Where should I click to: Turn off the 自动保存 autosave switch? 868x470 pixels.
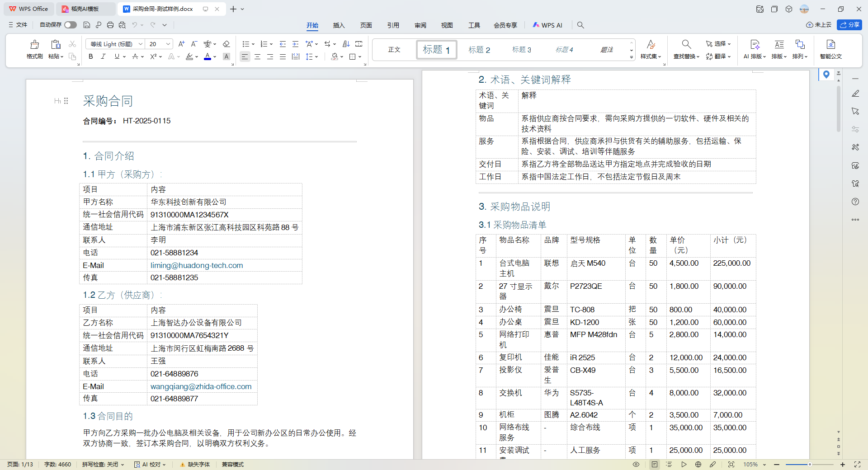tap(71, 25)
